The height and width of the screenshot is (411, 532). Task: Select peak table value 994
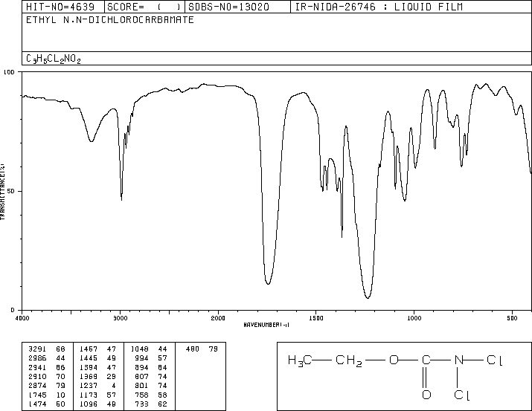tap(141, 358)
